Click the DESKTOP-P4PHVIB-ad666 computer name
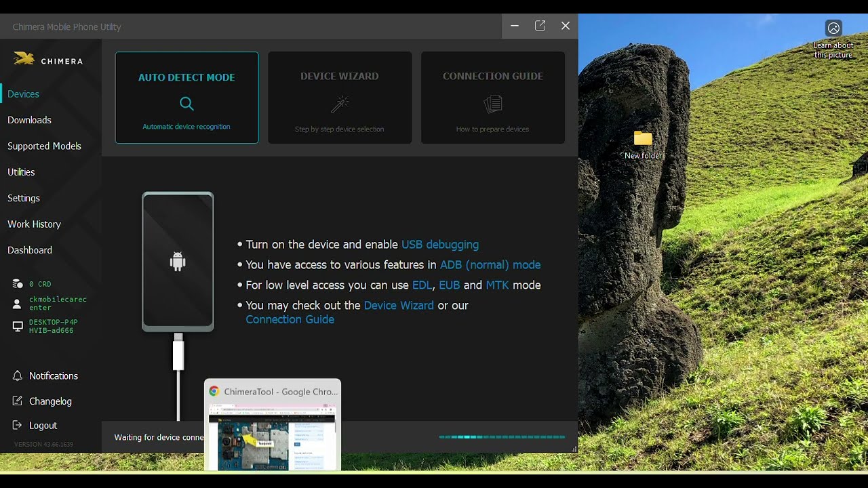The height and width of the screenshot is (488, 868). pyautogui.click(x=53, y=327)
